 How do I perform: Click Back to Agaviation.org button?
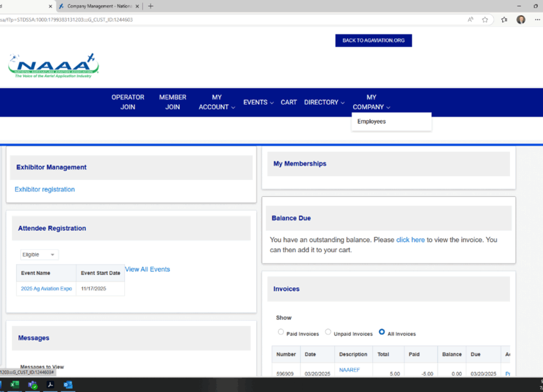[x=373, y=40]
